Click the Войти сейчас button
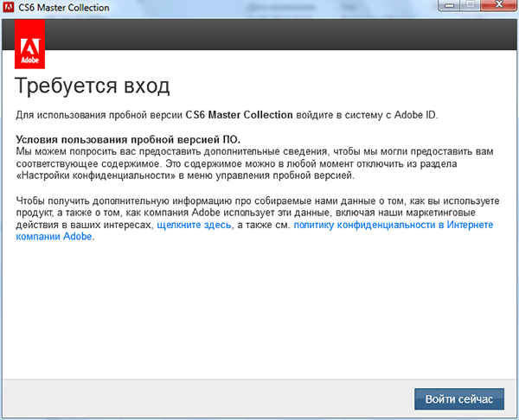This screenshot has height=420, width=519. (459, 399)
